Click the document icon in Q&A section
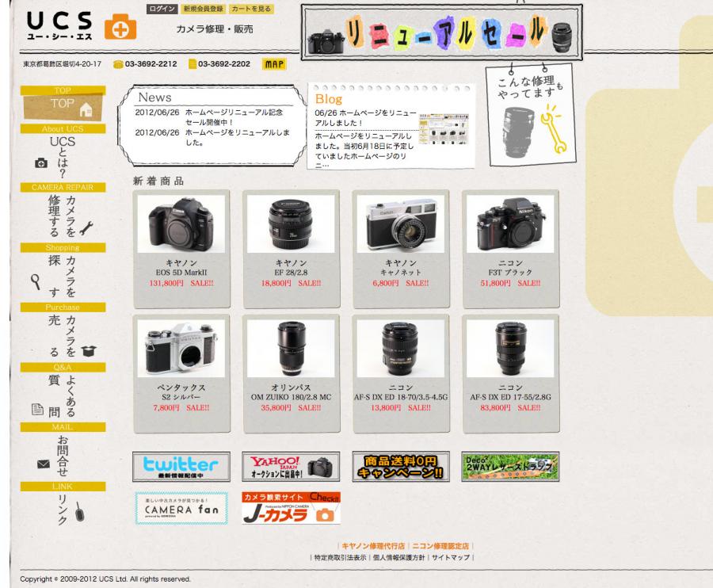Screen dimensions: 713x588 click(x=38, y=409)
